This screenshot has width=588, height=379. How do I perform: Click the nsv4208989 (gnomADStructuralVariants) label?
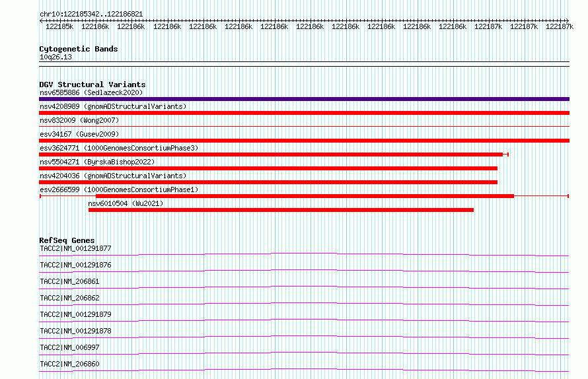113,106
